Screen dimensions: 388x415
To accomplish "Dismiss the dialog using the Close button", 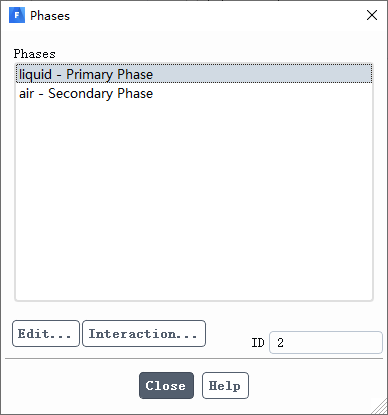I will pos(166,386).
